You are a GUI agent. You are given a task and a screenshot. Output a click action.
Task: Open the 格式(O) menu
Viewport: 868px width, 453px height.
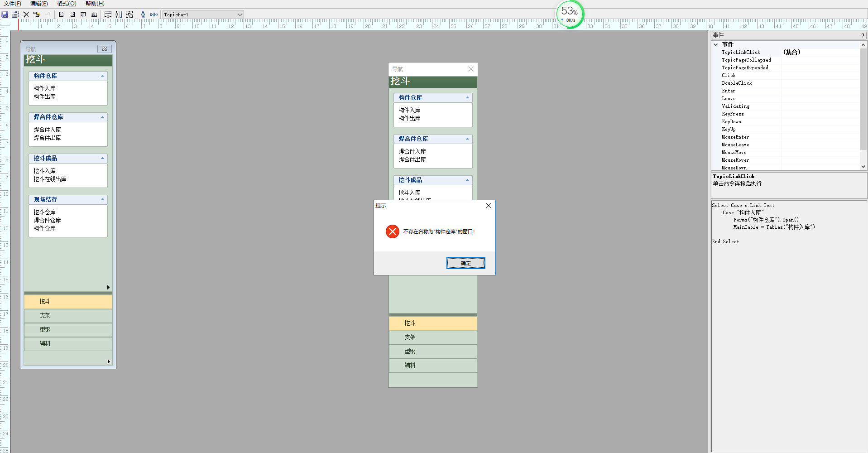point(67,4)
